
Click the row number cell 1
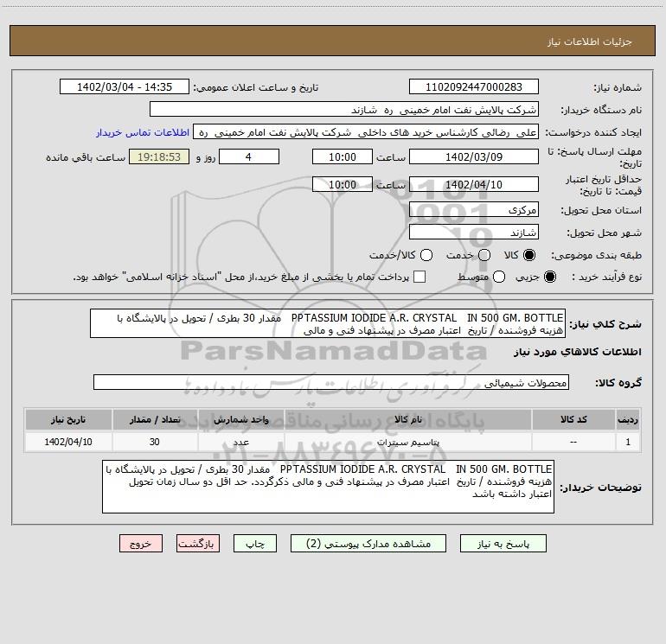coord(628,442)
